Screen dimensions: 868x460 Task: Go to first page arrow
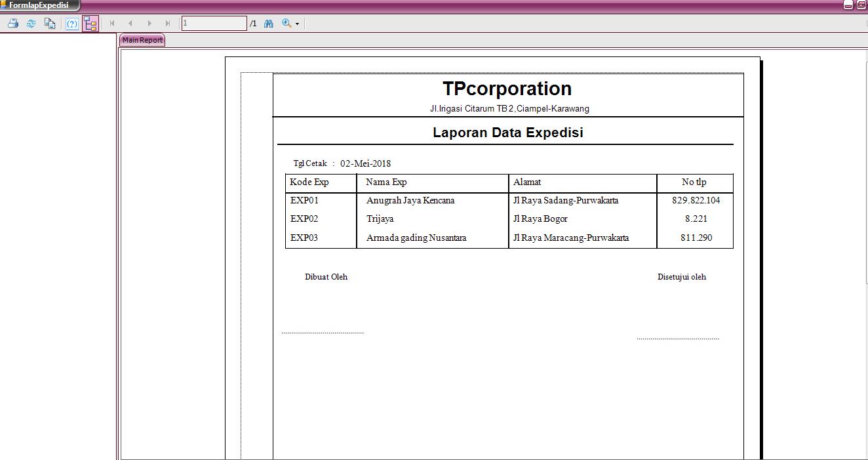tap(112, 24)
